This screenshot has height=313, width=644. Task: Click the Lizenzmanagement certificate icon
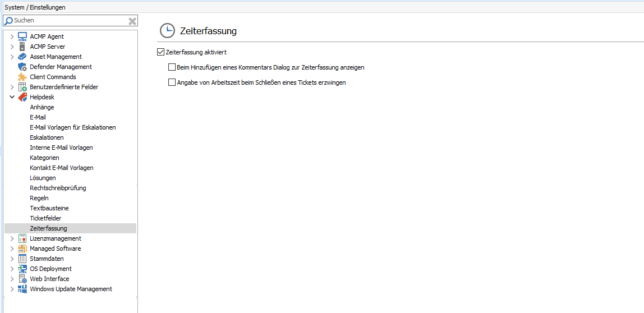[22, 238]
